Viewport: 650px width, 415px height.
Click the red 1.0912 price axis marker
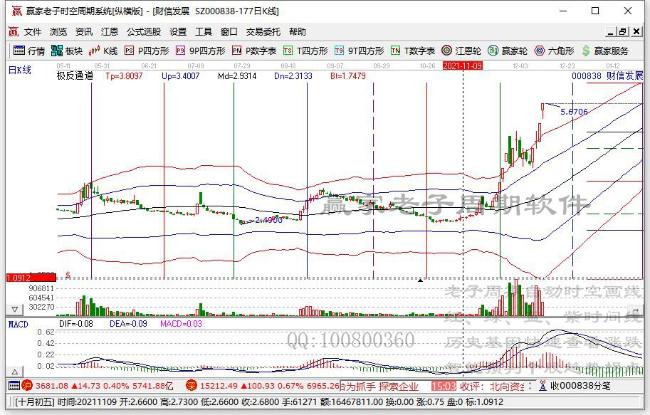pyautogui.click(x=31, y=278)
